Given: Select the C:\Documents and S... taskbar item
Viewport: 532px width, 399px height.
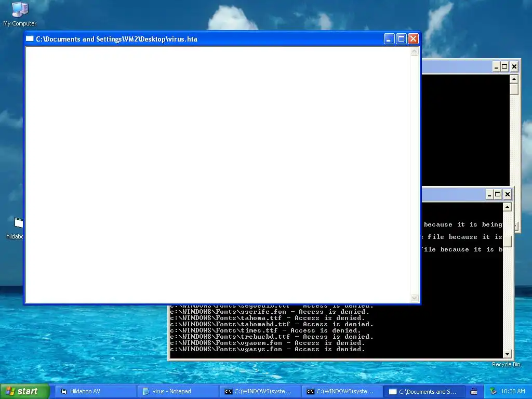Looking at the screenshot, I should tap(424, 391).
